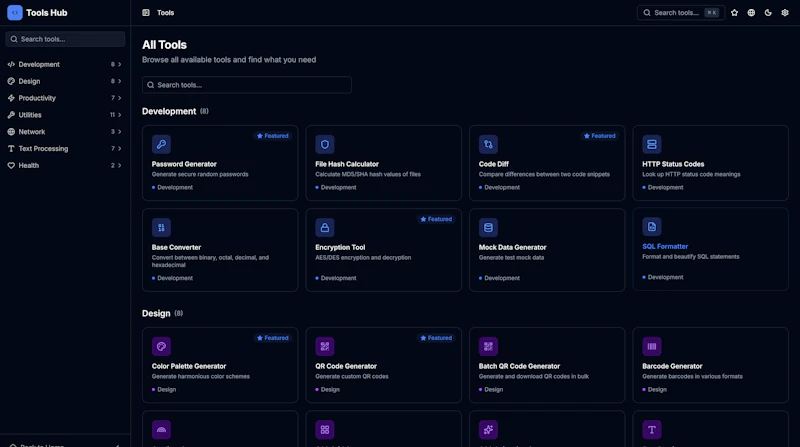Click the All Tools search field

246,85
